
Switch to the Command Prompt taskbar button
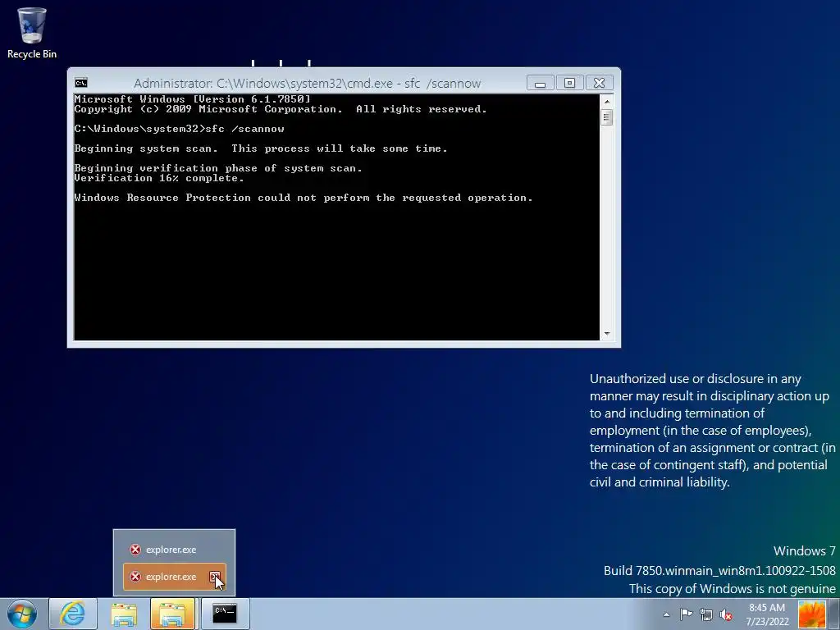[225, 614]
